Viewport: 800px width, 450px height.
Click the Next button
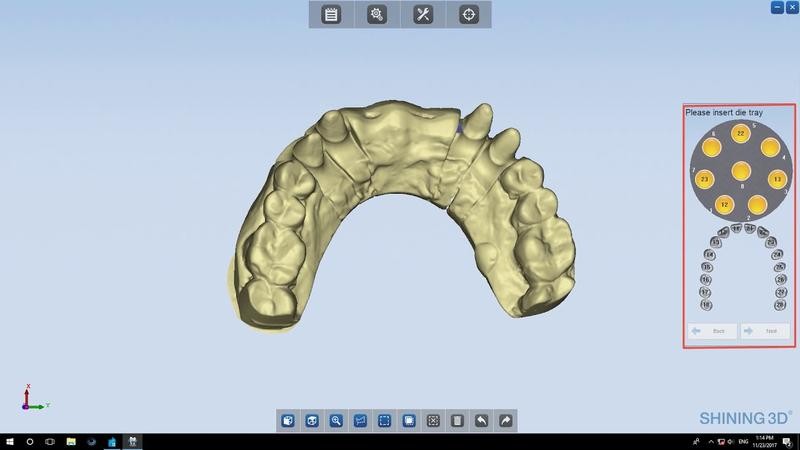coord(766,331)
